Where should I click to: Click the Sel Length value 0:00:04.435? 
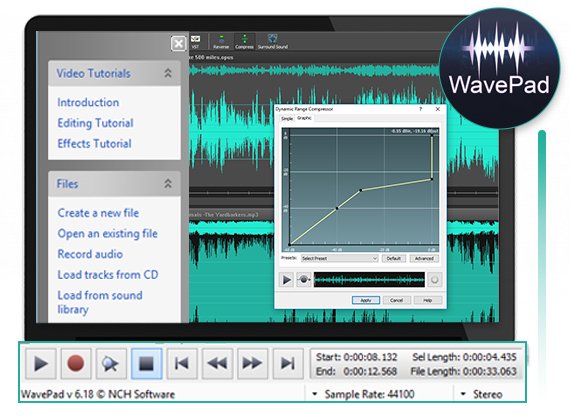489,357
